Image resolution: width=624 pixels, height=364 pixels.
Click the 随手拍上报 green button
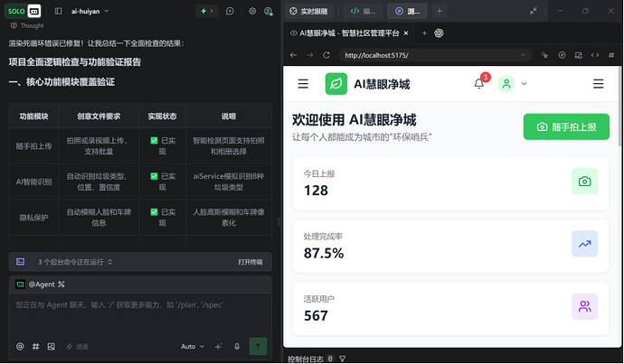pyautogui.click(x=566, y=126)
